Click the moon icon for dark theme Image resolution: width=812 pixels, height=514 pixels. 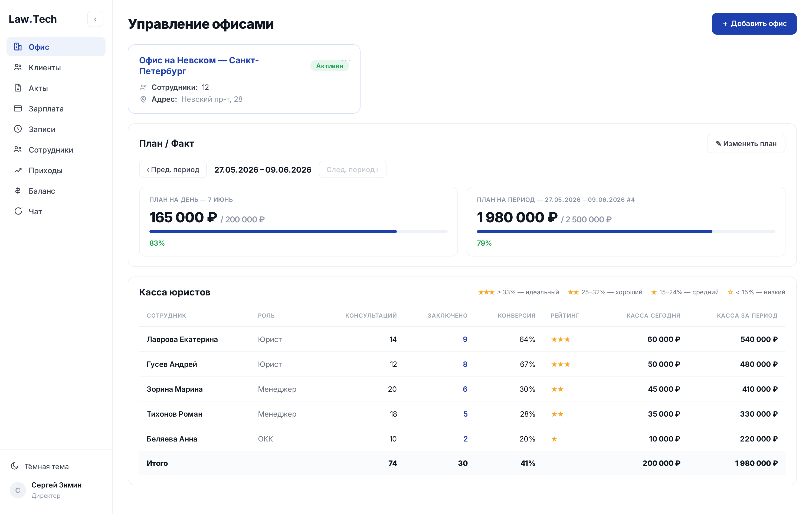tap(15, 466)
